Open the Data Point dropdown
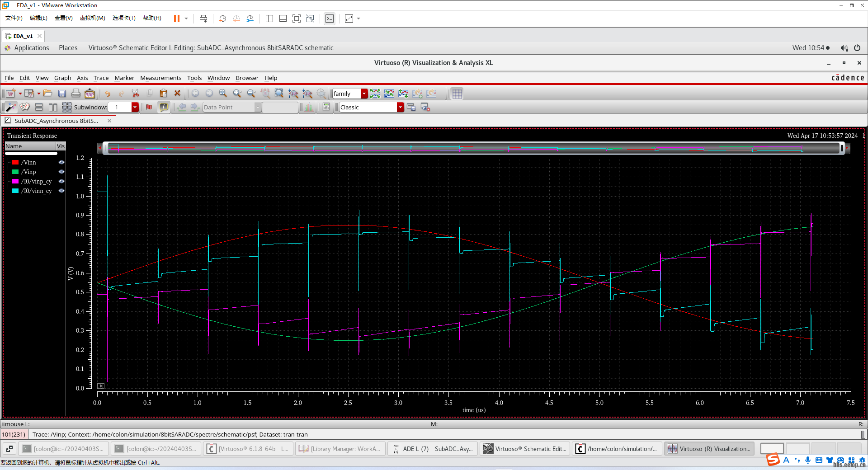 pos(258,107)
